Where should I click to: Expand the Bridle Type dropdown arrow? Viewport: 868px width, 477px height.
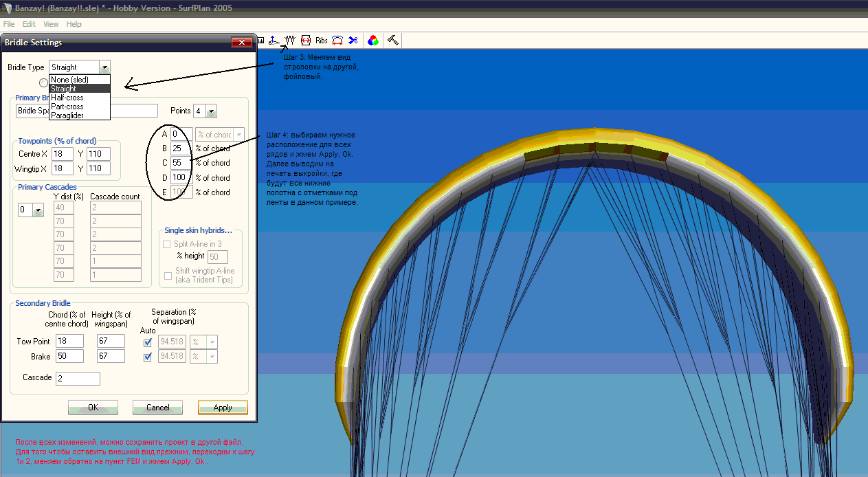click(x=104, y=67)
